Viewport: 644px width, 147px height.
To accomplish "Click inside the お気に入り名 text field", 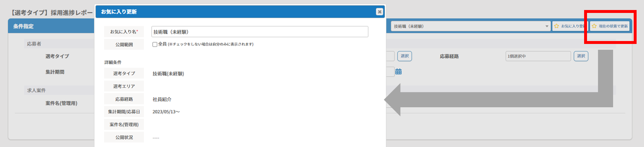I will pyautogui.click(x=260, y=32).
